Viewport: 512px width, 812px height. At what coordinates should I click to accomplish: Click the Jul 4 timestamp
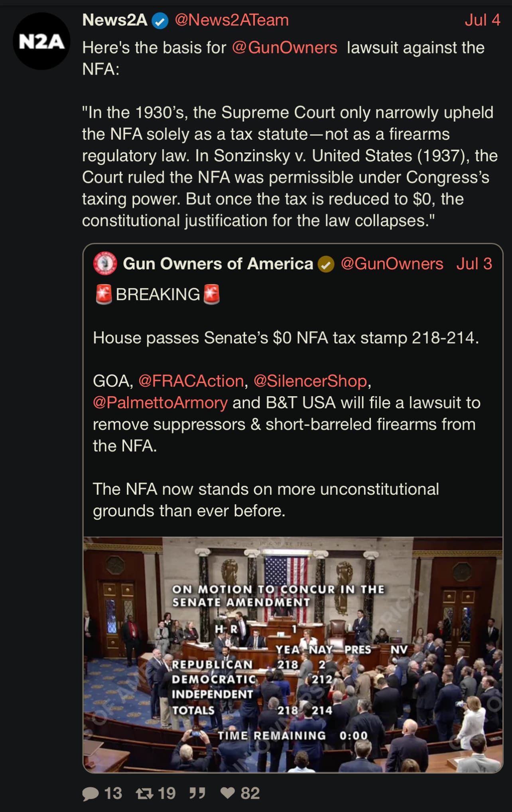click(x=482, y=20)
